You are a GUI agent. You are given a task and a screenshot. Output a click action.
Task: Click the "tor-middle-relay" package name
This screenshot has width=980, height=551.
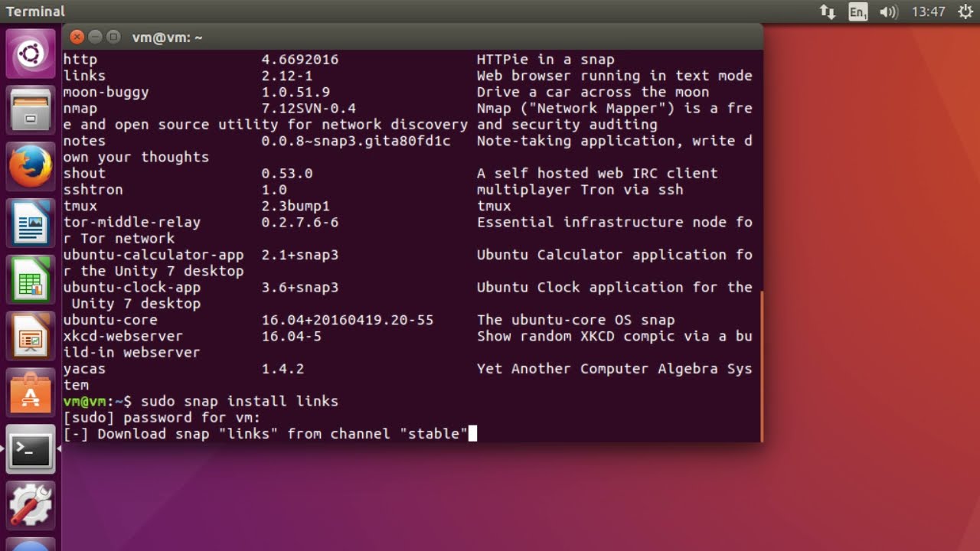coord(132,222)
